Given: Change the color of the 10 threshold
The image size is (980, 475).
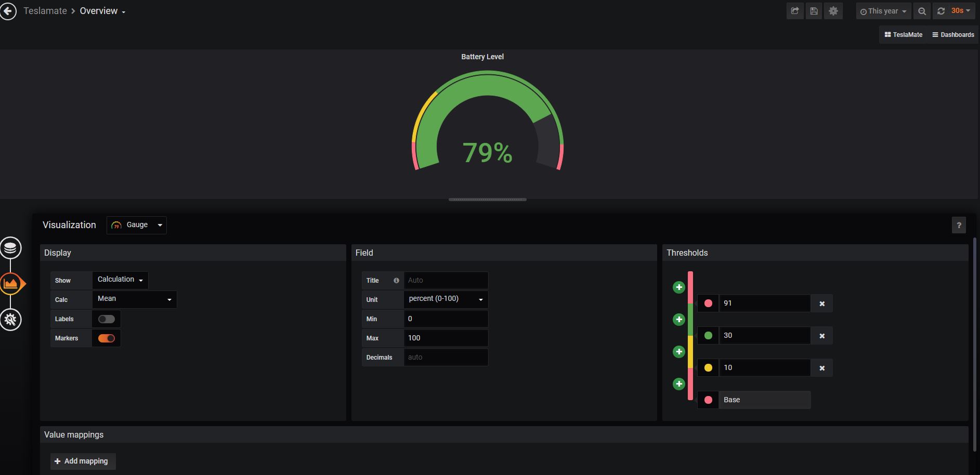Looking at the screenshot, I should click(x=708, y=368).
